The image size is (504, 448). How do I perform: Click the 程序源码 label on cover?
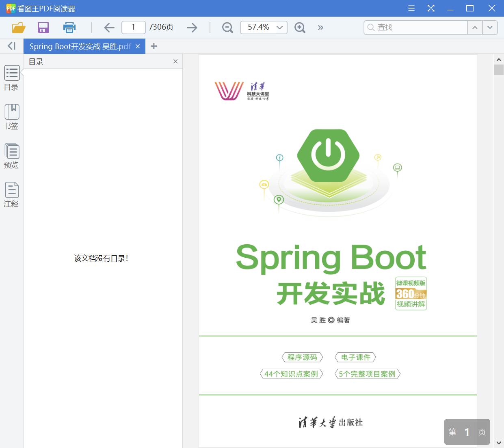pyautogui.click(x=302, y=357)
